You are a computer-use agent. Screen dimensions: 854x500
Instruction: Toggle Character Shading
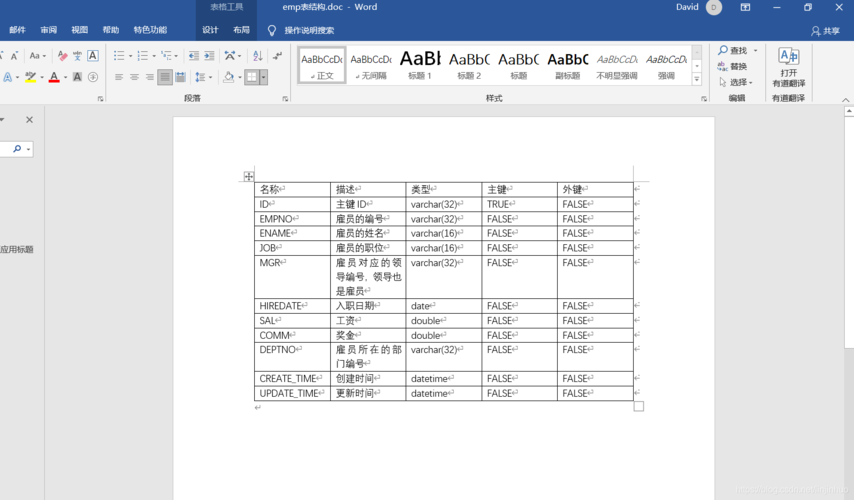[77, 77]
